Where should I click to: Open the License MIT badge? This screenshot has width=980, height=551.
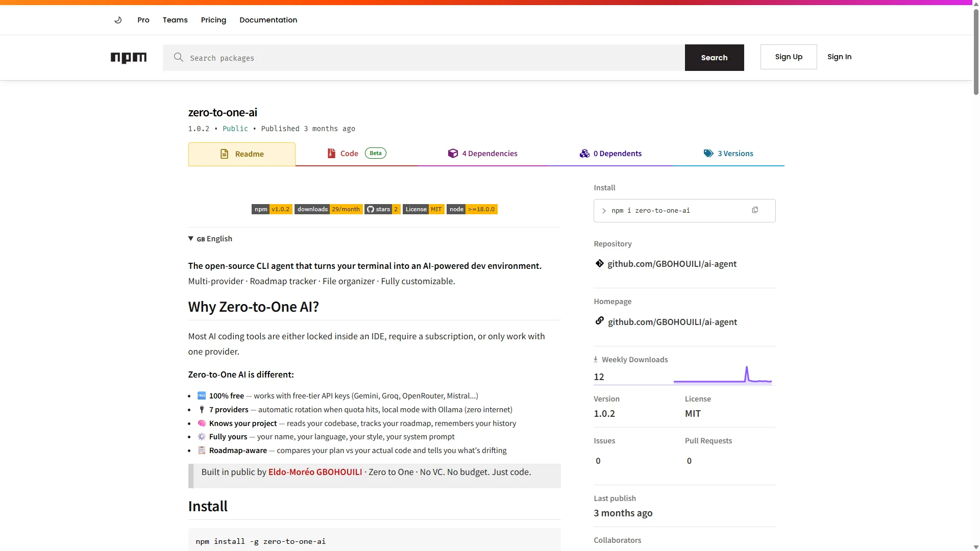click(424, 209)
